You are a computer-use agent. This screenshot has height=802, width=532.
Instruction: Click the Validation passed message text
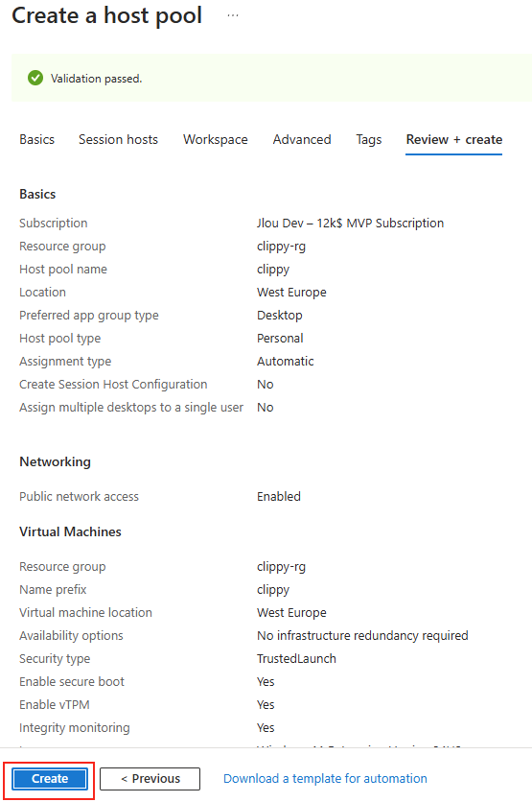coord(96,79)
